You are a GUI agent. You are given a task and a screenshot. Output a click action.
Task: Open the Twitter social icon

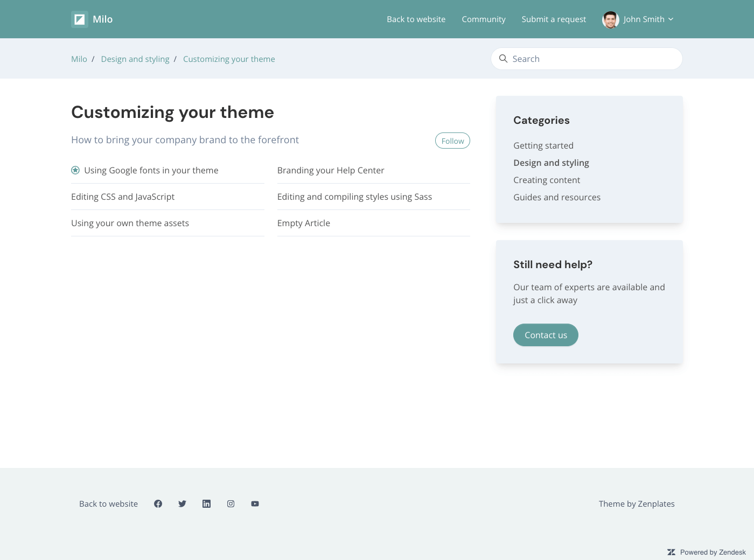pyautogui.click(x=182, y=504)
